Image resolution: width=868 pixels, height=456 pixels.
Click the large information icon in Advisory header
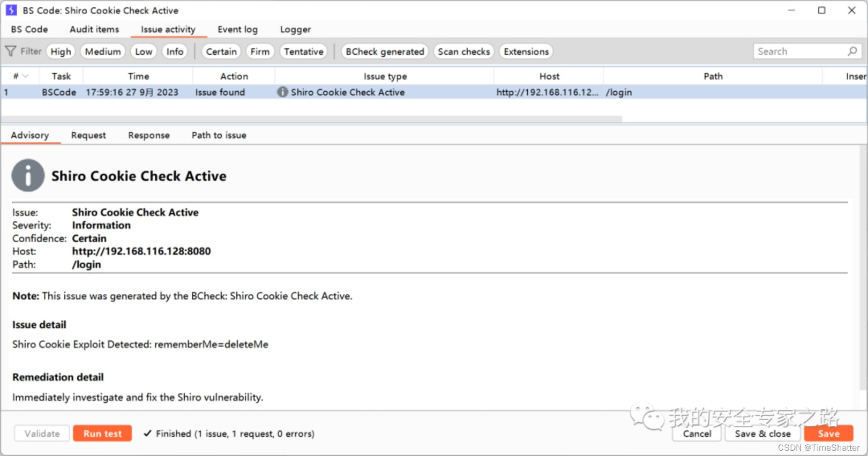28,175
